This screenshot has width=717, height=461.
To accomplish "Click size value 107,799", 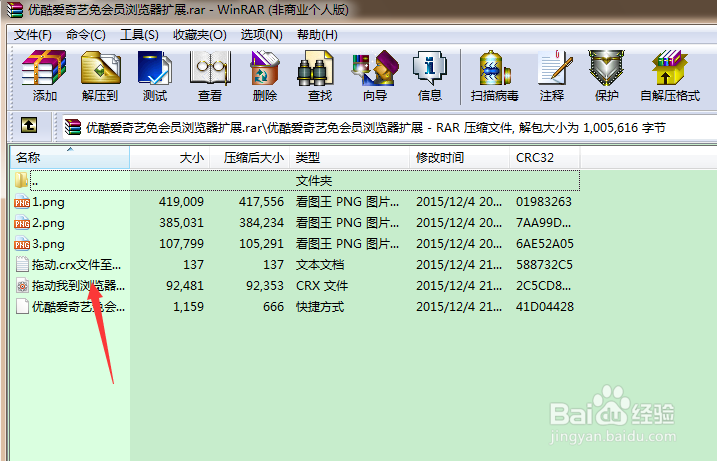I will 182,244.
